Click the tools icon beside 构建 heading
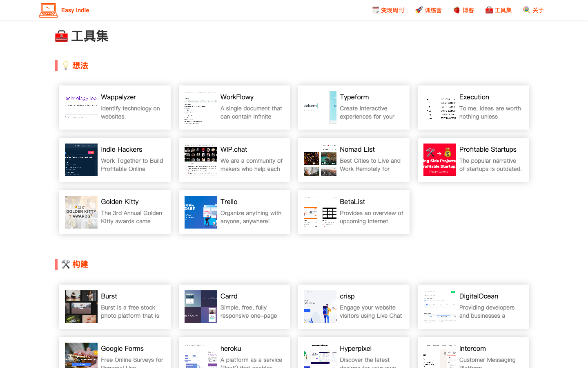This screenshot has width=588, height=368. 66,264
